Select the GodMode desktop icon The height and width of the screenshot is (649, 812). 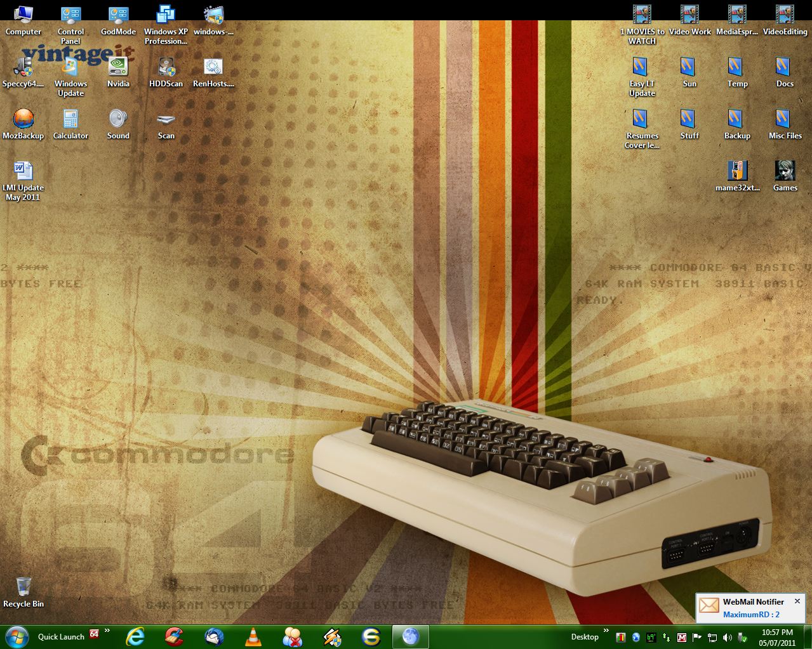click(118, 21)
